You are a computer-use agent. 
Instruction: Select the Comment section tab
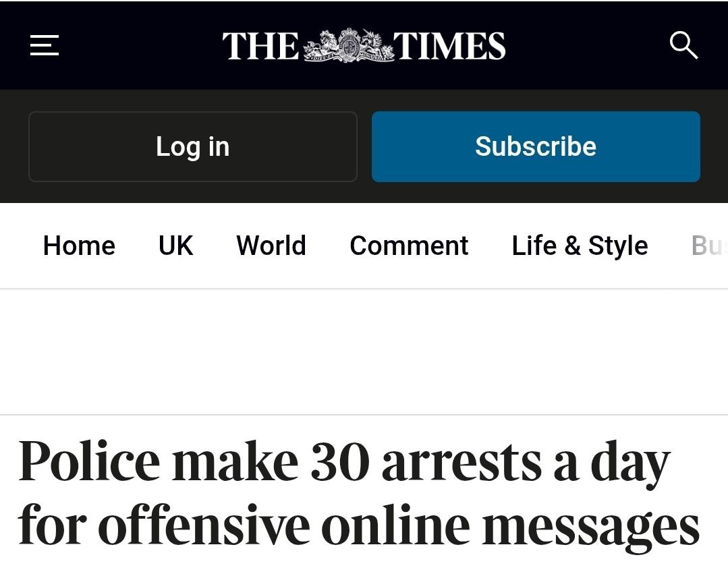409,246
